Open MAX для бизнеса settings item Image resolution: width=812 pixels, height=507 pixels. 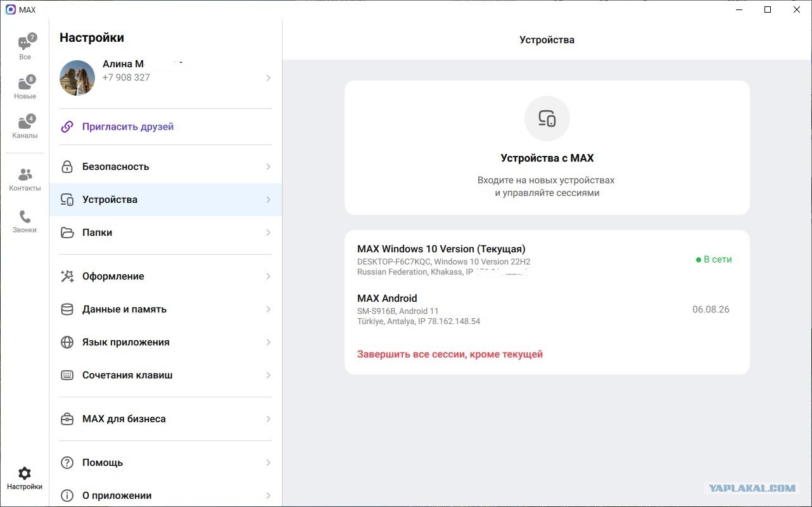[x=165, y=419]
